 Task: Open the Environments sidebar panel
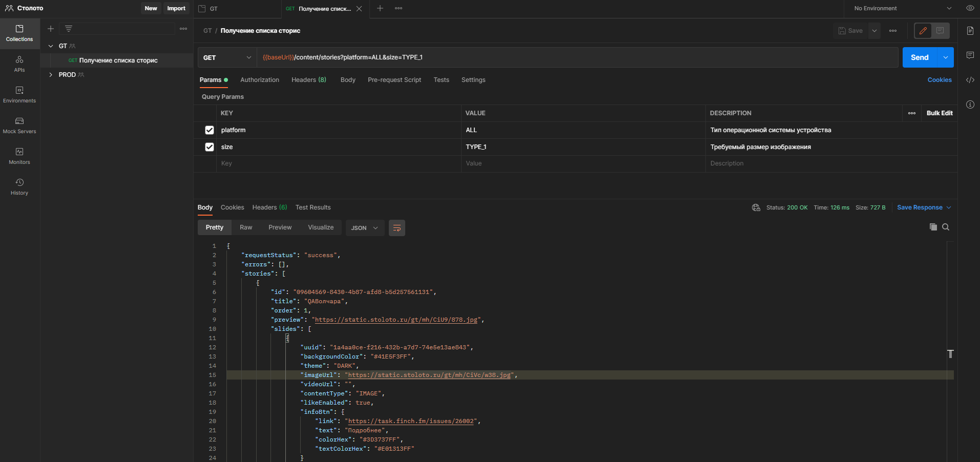click(x=19, y=94)
